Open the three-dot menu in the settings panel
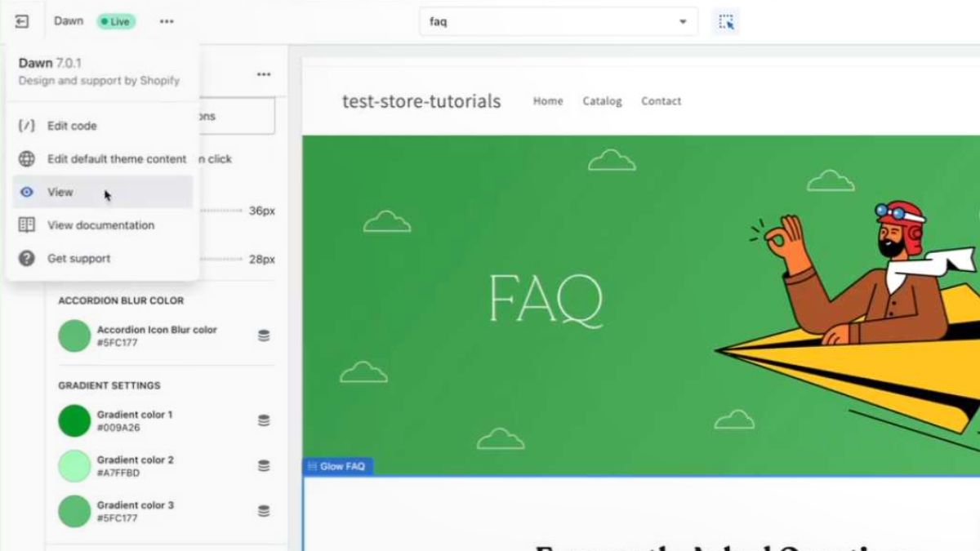The height and width of the screenshot is (551, 980). point(263,73)
